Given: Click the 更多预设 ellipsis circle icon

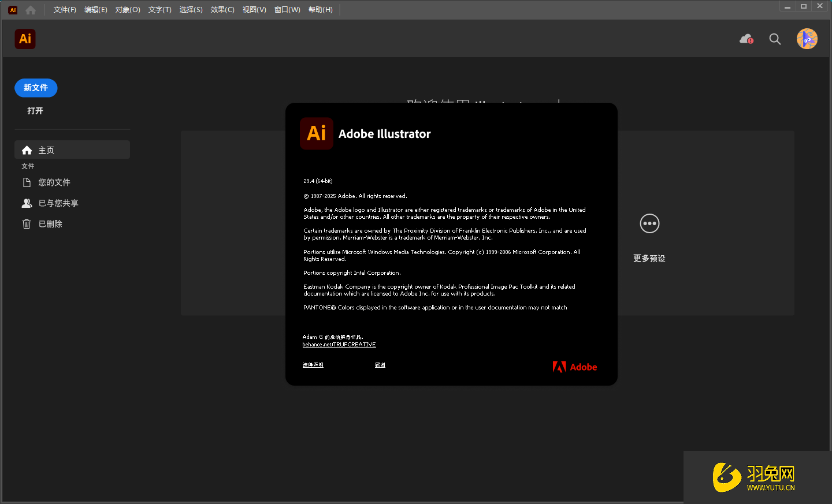Looking at the screenshot, I should click(649, 223).
